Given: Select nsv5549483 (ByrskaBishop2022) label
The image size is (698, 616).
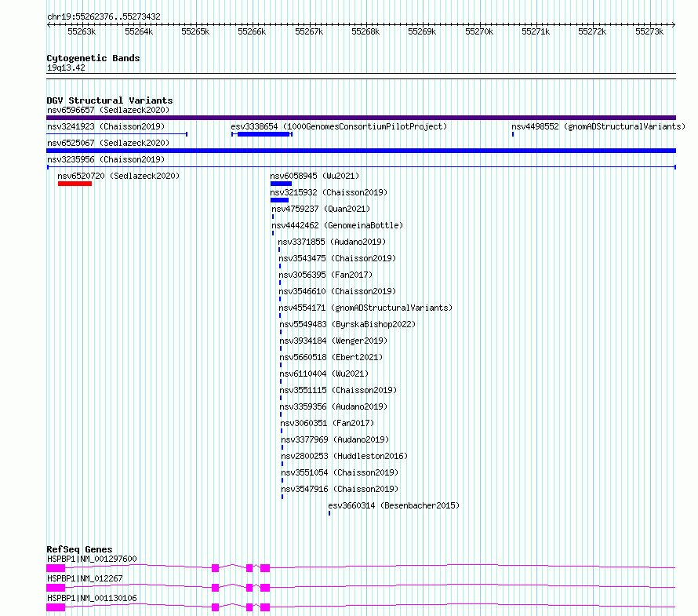Looking at the screenshot, I should [x=347, y=324].
